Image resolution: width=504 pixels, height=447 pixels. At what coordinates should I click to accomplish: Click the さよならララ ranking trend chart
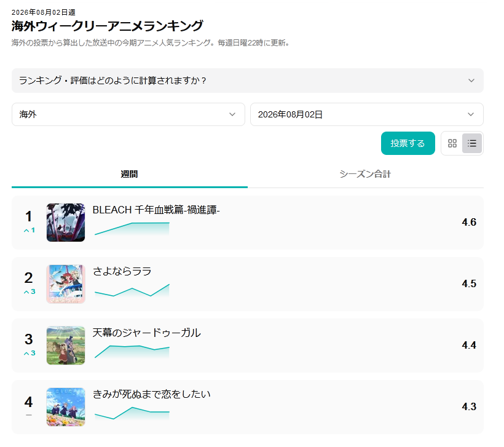pos(132,290)
